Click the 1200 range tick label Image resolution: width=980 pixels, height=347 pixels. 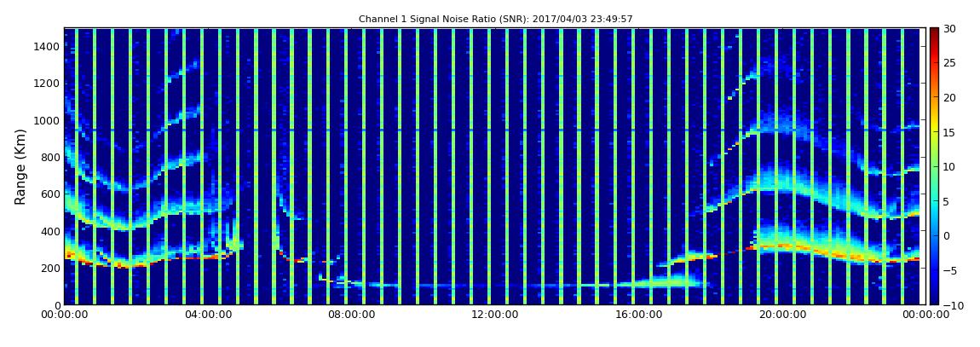click(48, 84)
